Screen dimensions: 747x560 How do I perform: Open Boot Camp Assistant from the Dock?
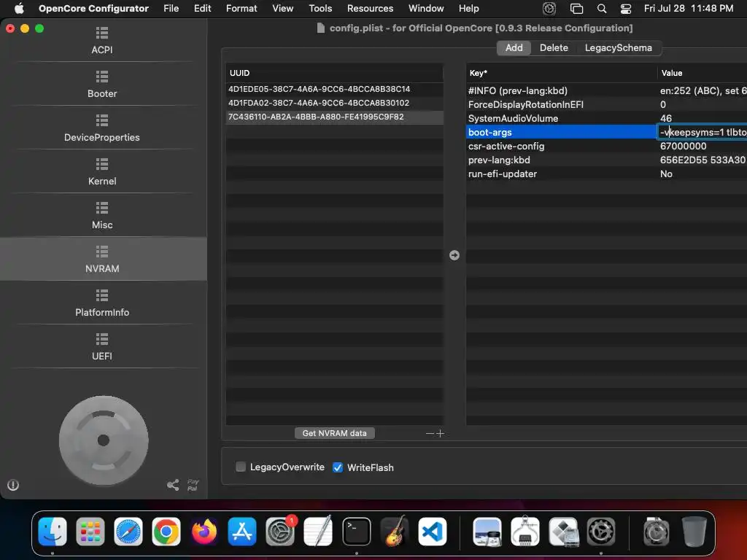[563, 532]
